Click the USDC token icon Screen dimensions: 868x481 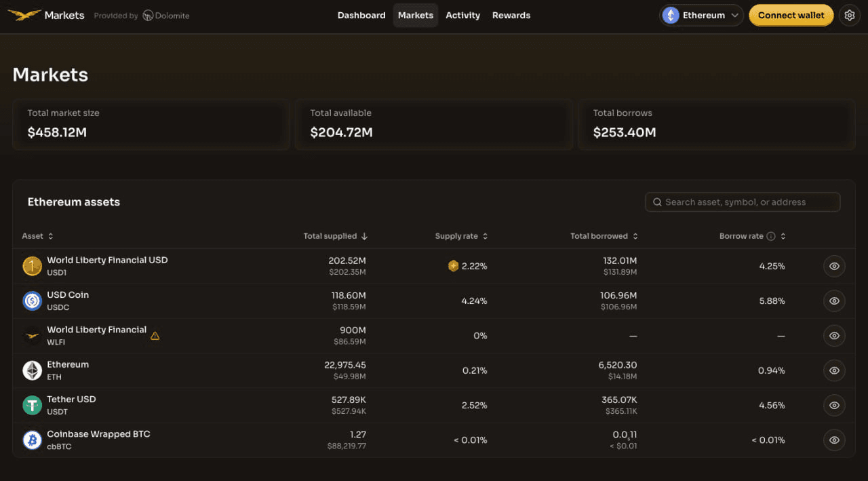pos(32,301)
